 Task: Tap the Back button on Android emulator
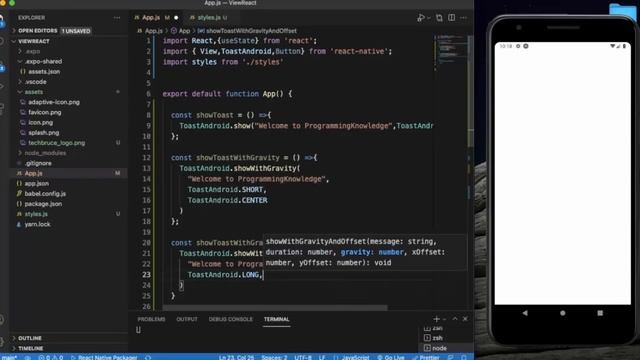click(525, 313)
